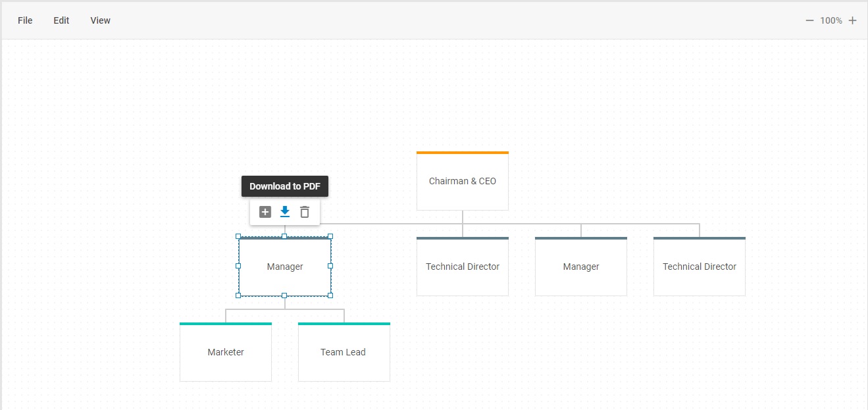Screen dimensions: 868x410
Task: Select the rightmost Technical Director box
Action: 700,267
